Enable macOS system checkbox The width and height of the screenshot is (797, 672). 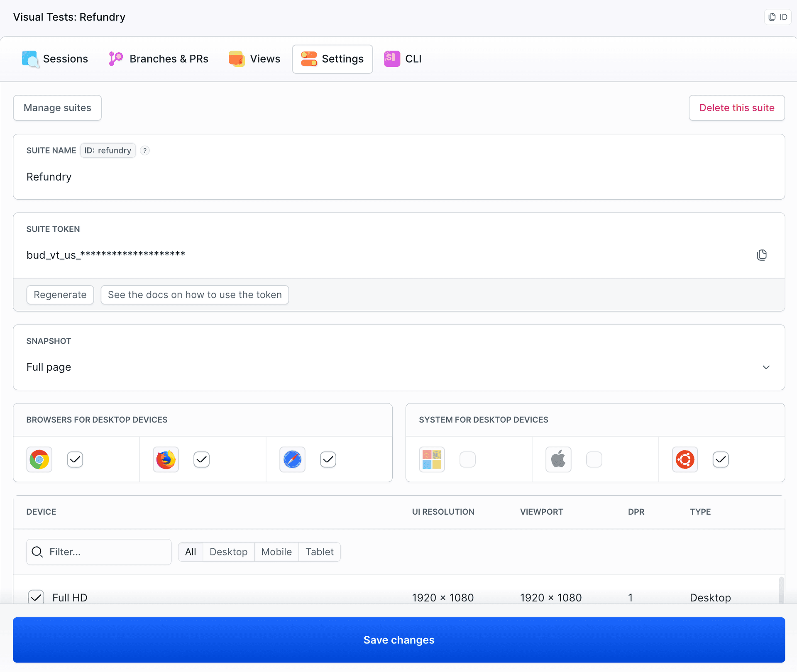pyautogui.click(x=594, y=459)
